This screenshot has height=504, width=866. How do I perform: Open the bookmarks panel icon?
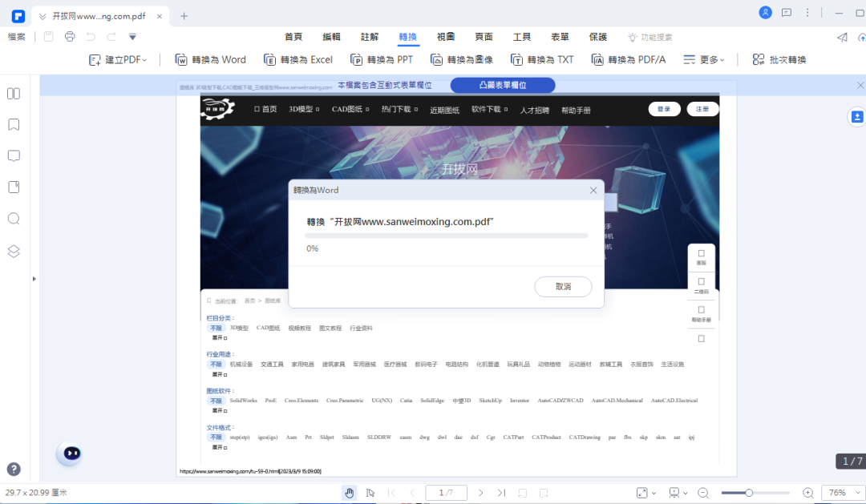click(x=14, y=125)
